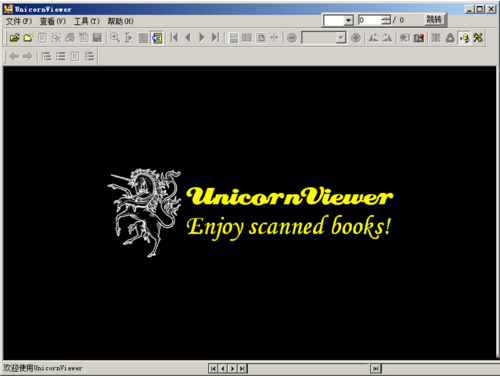Open the 帮助(H) menu
This screenshot has height=378, width=500.
point(120,21)
